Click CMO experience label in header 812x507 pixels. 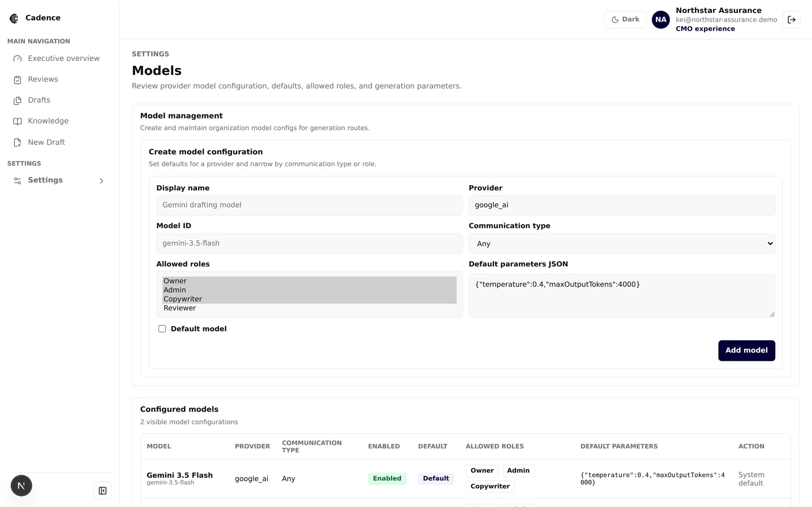pyautogui.click(x=705, y=29)
